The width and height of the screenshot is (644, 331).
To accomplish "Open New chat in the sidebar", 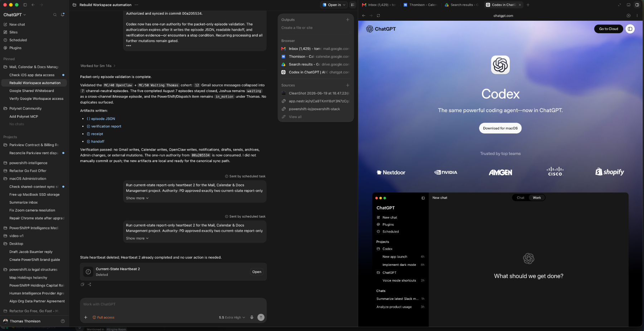I will (x=17, y=24).
